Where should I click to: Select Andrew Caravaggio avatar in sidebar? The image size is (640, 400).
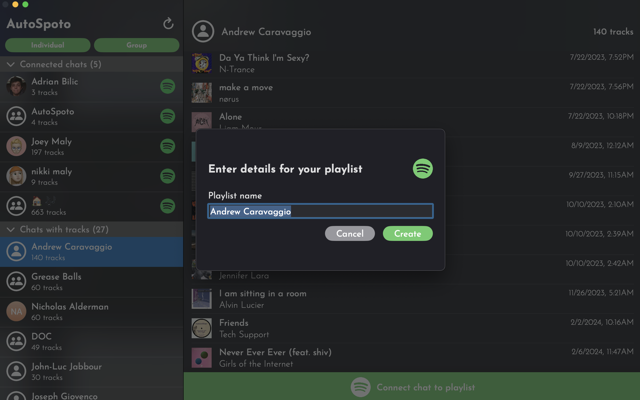coord(16,252)
